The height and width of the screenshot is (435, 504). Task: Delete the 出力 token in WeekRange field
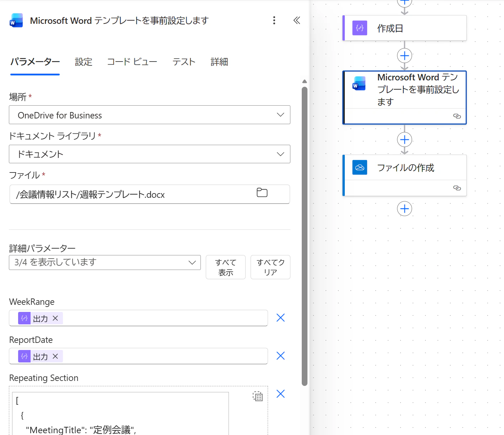[x=55, y=318]
